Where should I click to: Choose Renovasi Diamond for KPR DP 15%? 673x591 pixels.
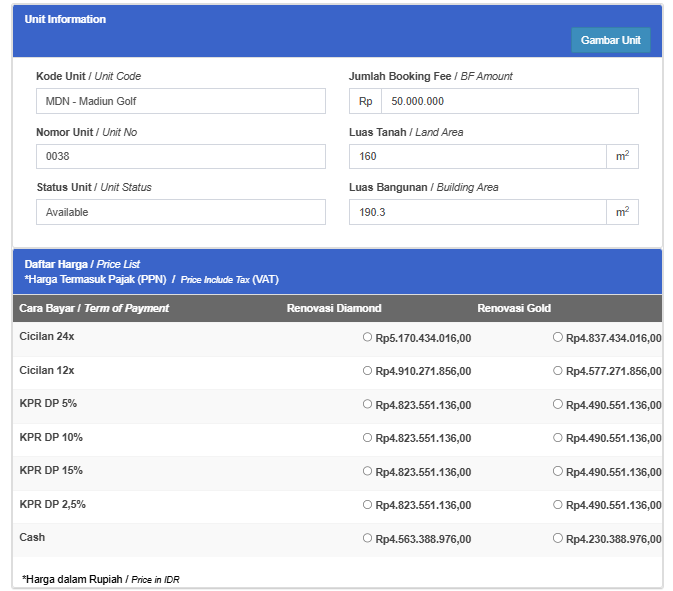coord(367,471)
